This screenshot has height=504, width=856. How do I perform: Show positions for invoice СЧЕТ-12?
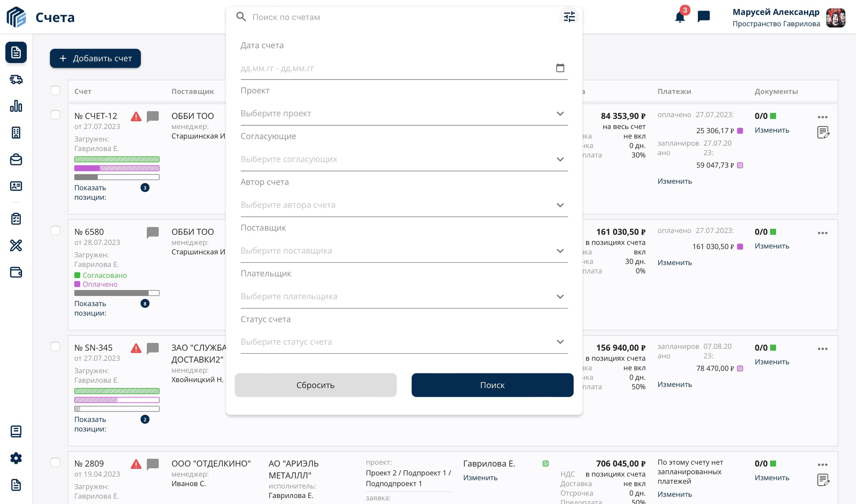[90, 193]
